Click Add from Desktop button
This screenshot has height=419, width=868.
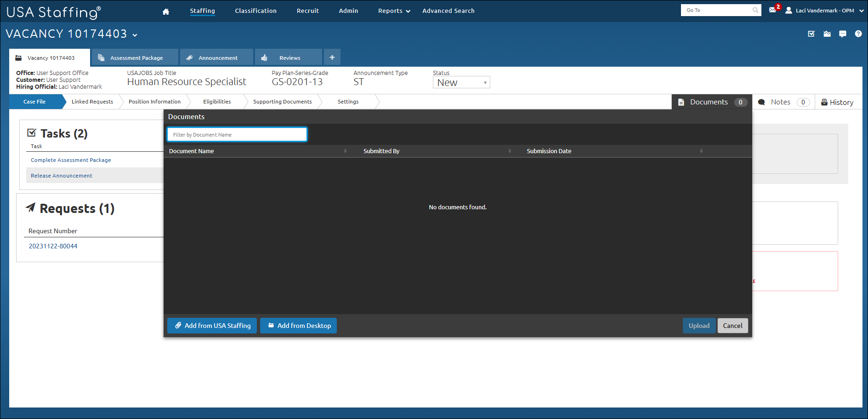(299, 326)
